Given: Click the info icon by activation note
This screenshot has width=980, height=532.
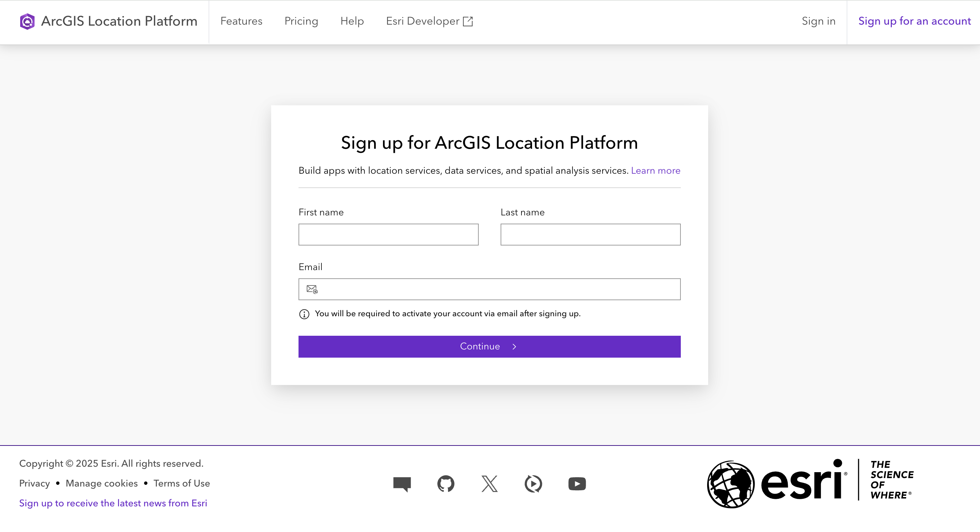Looking at the screenshot, I should 304,314.
